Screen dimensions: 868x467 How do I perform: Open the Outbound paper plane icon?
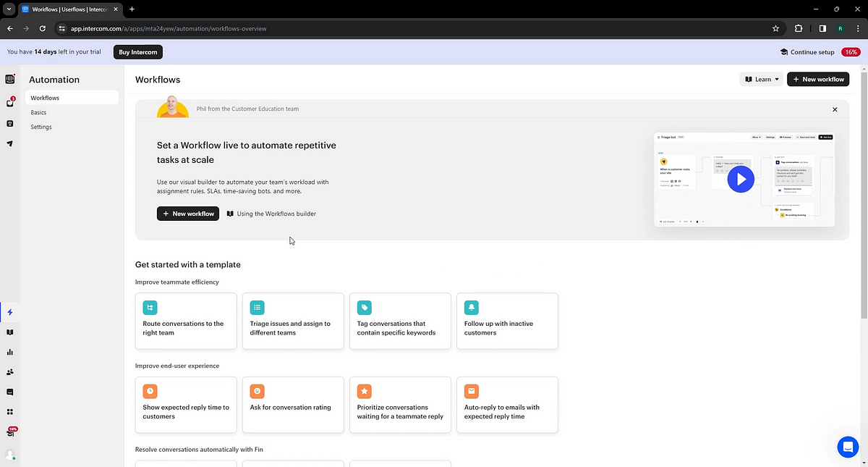(x=10, y=143)
